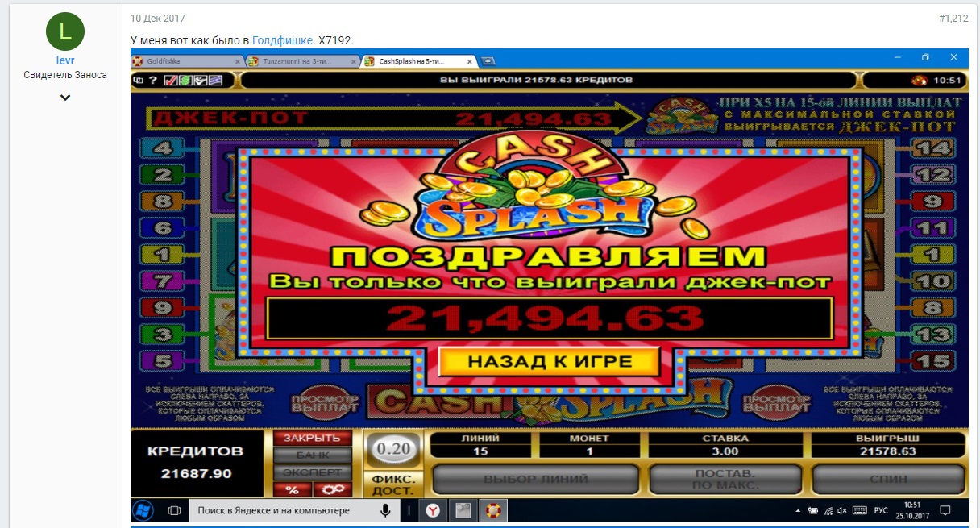The width and height of the screenshot is (980, 528).
Task: Click the ФИКС. ДОСТ. label under the coin
Action: (392, 484)
